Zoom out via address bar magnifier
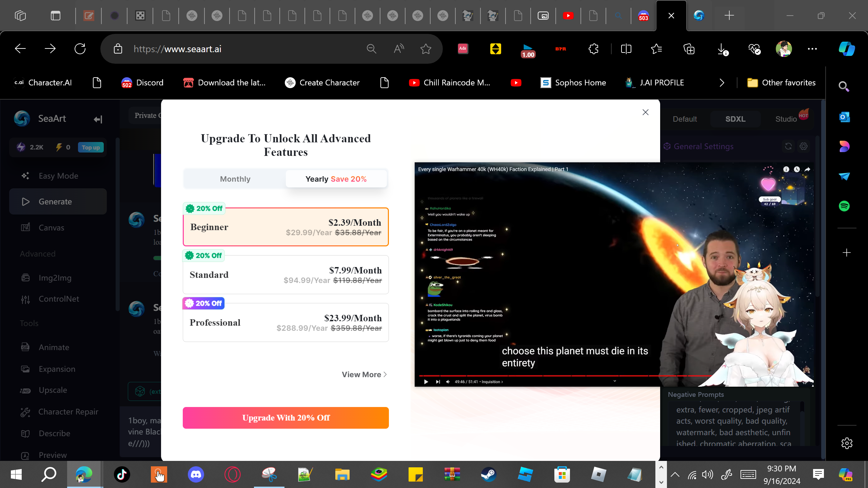This screenshot has width=868, height=488. click(x=372, y=49)
